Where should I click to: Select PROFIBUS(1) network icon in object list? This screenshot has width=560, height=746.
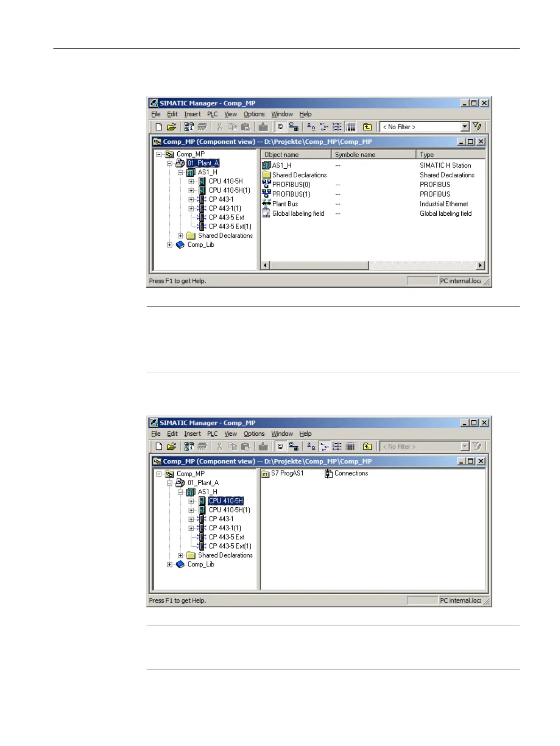tap(267, 194)
